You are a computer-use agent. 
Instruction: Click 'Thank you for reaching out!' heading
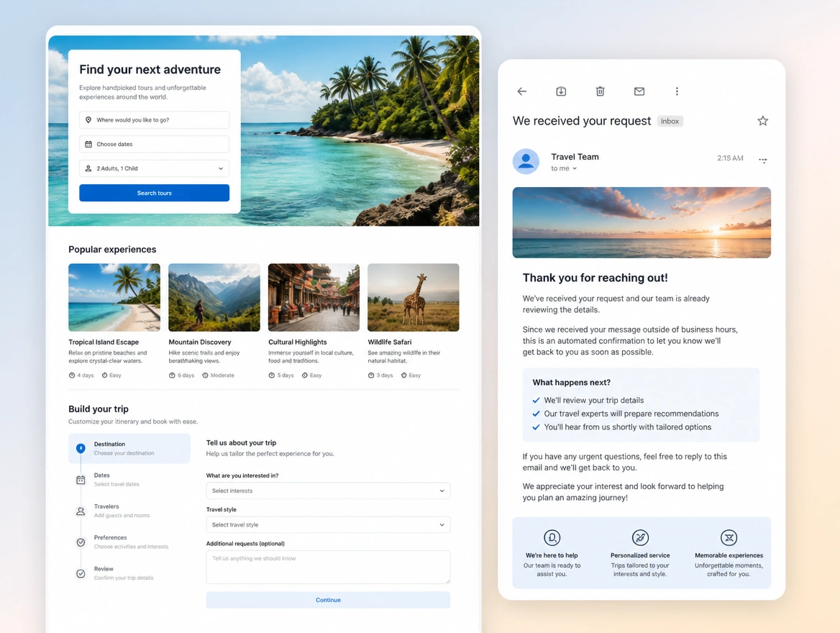595,278
